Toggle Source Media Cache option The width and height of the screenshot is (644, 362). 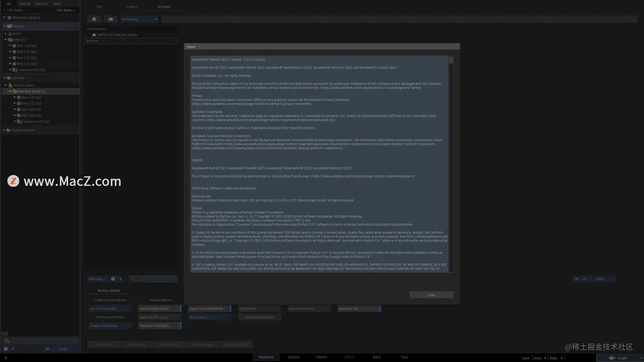click(x=160, y=309)
